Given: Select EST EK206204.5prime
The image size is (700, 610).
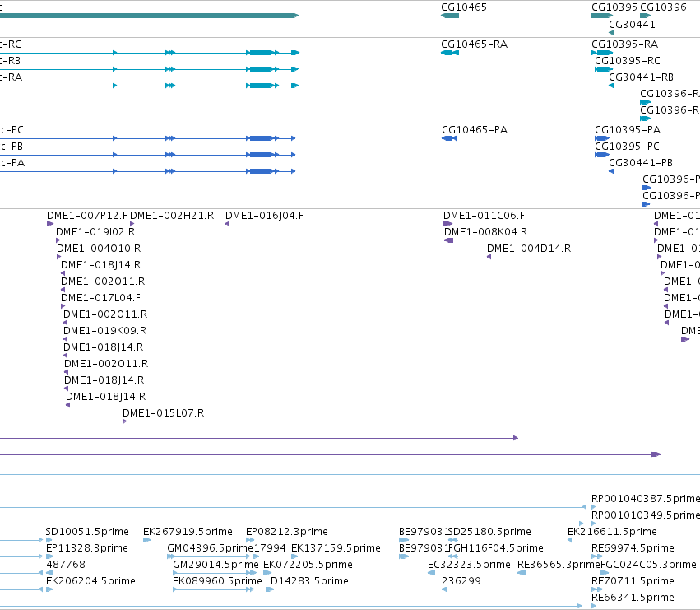Looking at the screenshot, I should [90, 581].
